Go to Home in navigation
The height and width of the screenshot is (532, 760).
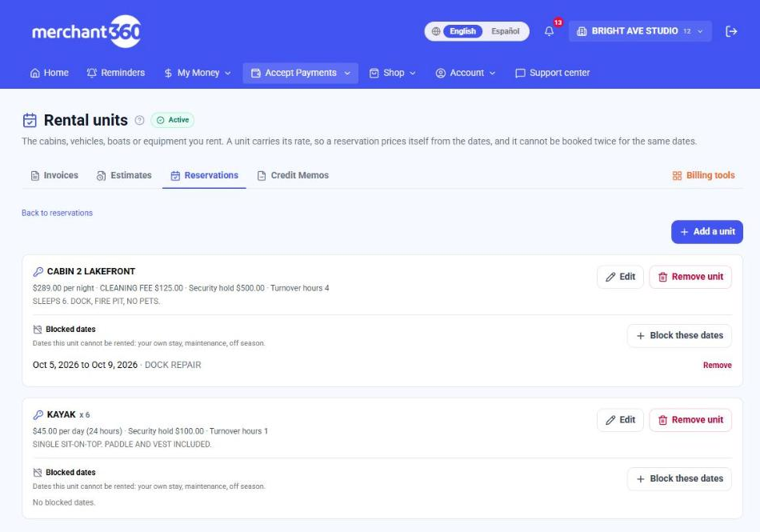[x=50, y=73]
